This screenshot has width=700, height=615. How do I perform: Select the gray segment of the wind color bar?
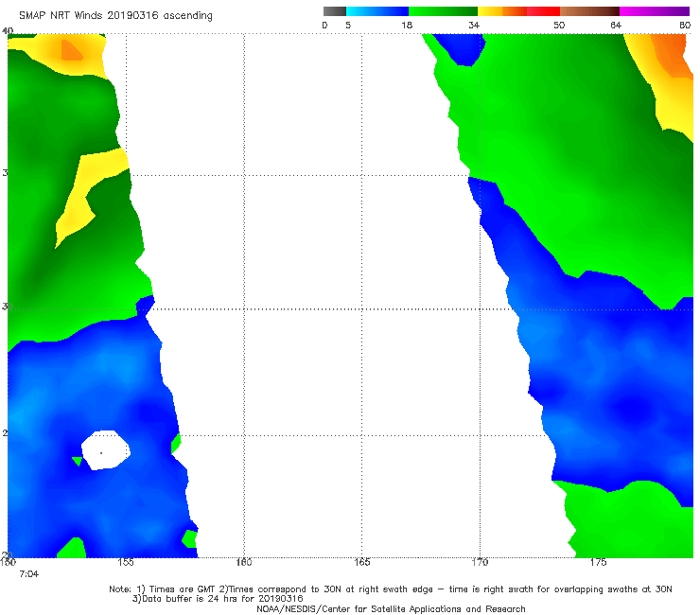click(x=335, y=11)
